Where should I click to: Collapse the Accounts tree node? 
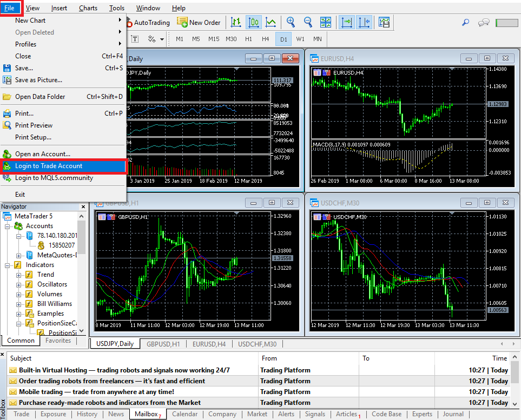[x=7, y=226]
